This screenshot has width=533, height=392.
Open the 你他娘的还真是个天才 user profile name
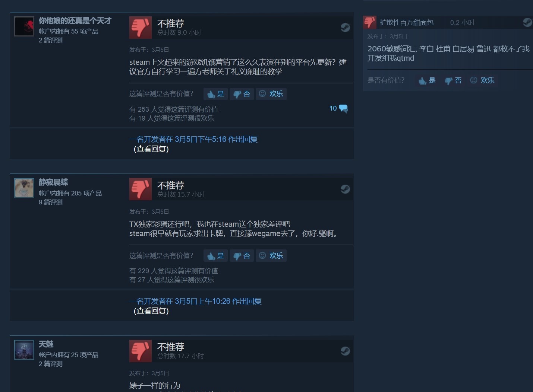(75, 20)
